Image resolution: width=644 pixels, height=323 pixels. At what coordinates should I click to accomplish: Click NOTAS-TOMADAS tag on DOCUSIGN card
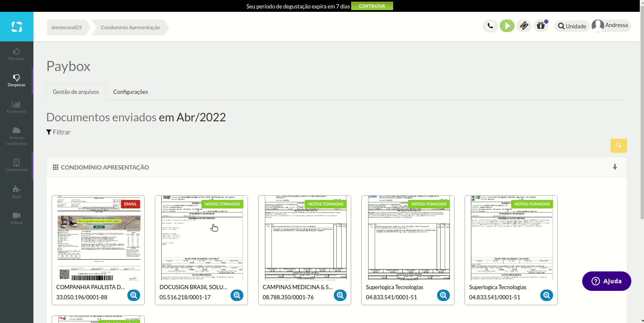click(x=222, y=204)
